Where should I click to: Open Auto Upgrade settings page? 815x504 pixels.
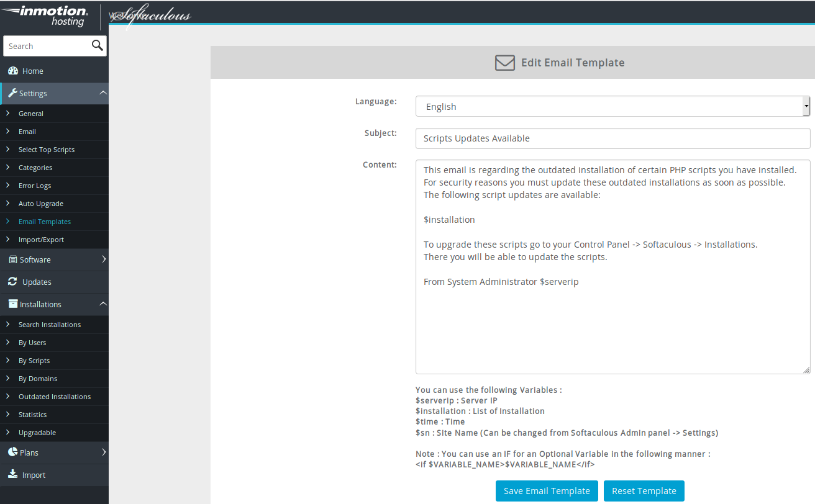tap(41, 204)
